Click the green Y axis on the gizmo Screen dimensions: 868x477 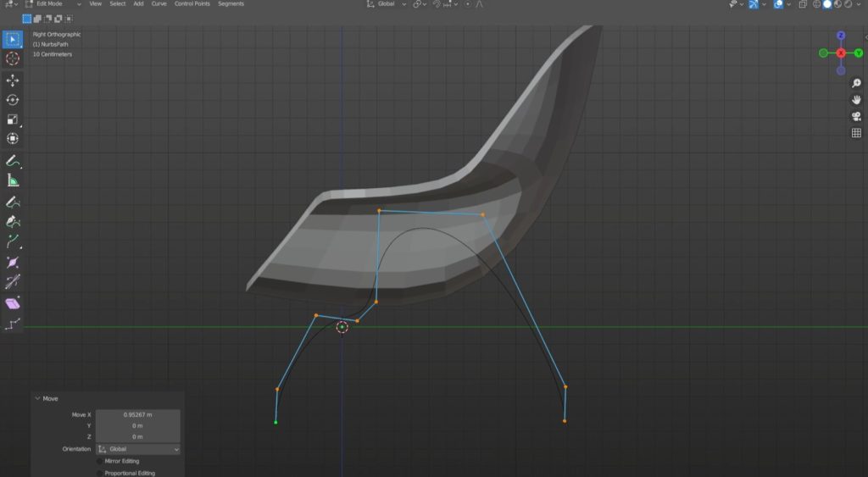pyautogui.click(x=859, y=53)
